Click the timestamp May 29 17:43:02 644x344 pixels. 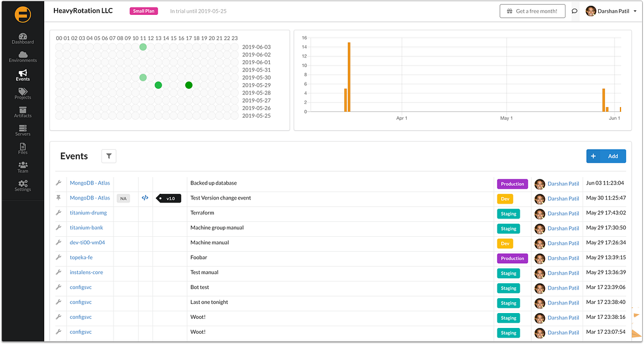coord(606,213)
